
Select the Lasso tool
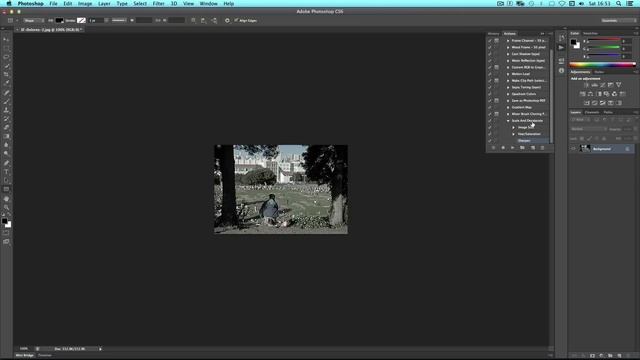click(6, 57)
